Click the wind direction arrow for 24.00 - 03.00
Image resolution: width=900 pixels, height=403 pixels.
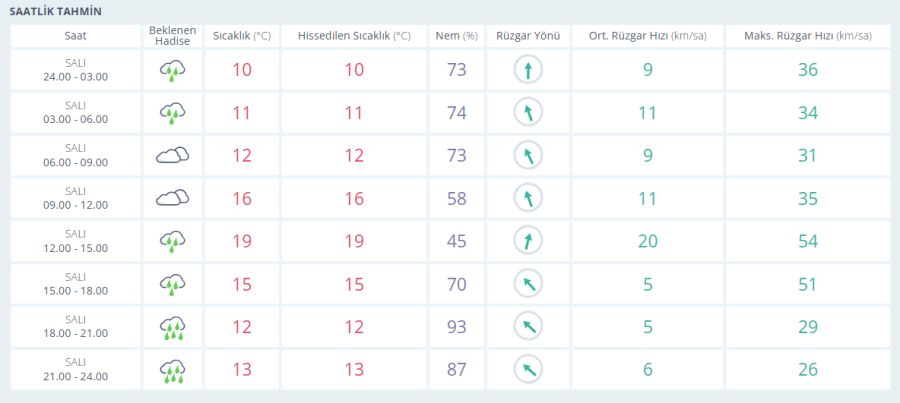(527, 70)
